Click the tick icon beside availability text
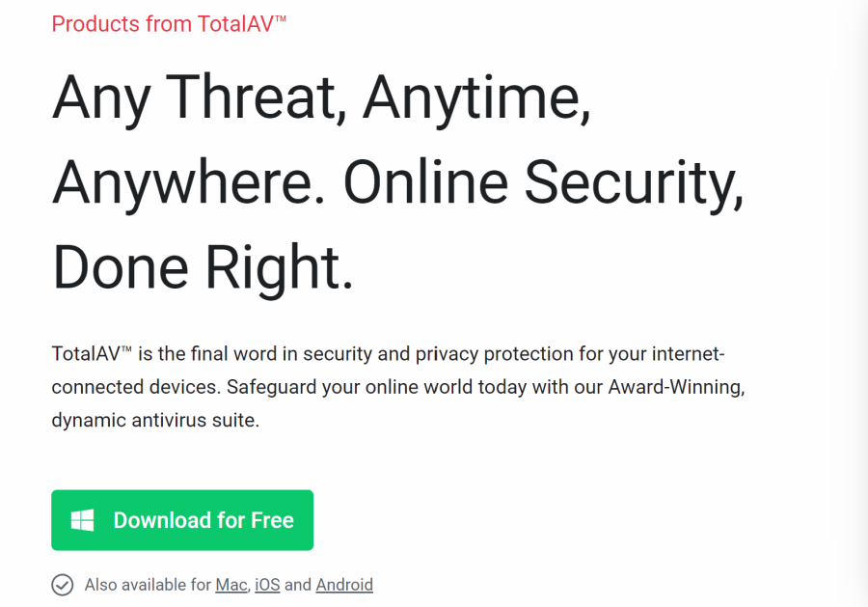The width and height of the screenshot is (868, 607). 62,585
